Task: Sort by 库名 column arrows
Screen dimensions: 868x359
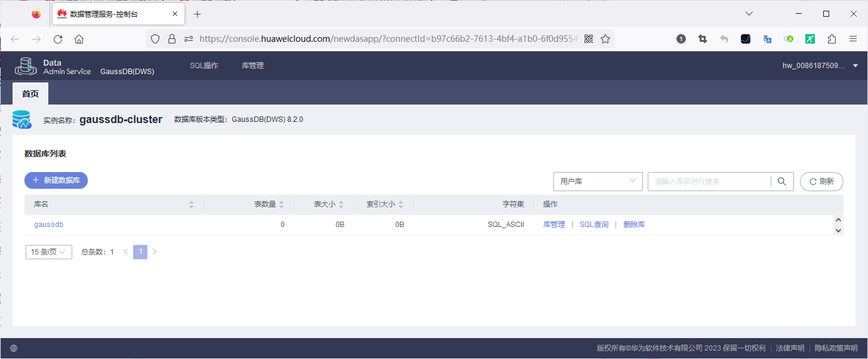Action: (x=191, y=204)
